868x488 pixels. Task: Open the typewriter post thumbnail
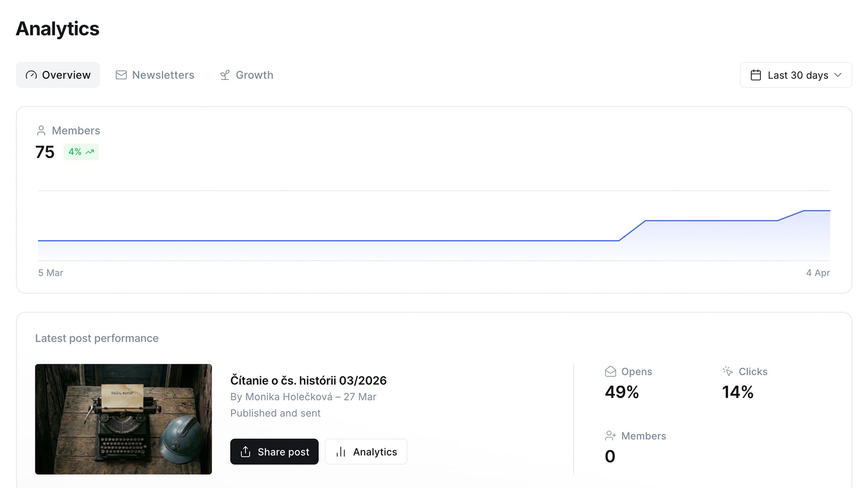123,419
